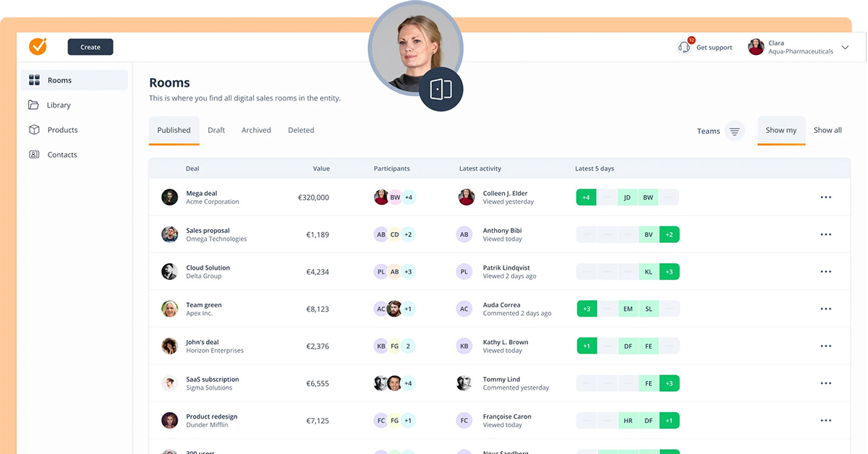Switch to the Draft tab

coord(216,130)
